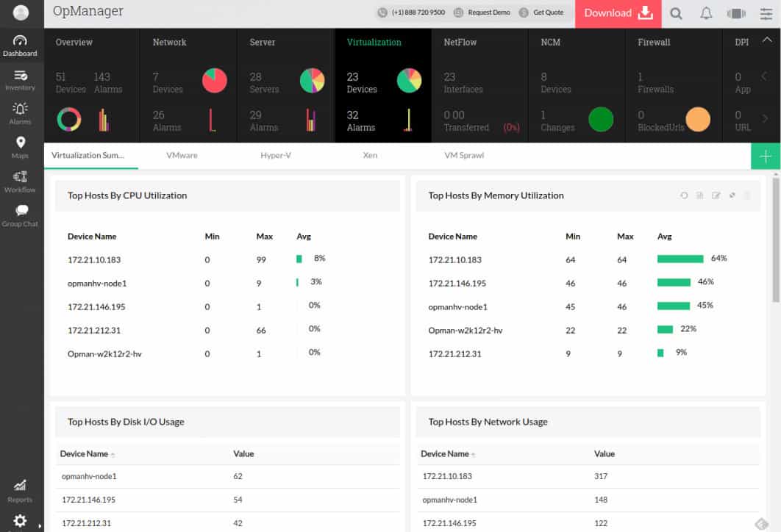
Task: Click the Virtualization devices pie chart
Action: (410, 81)
